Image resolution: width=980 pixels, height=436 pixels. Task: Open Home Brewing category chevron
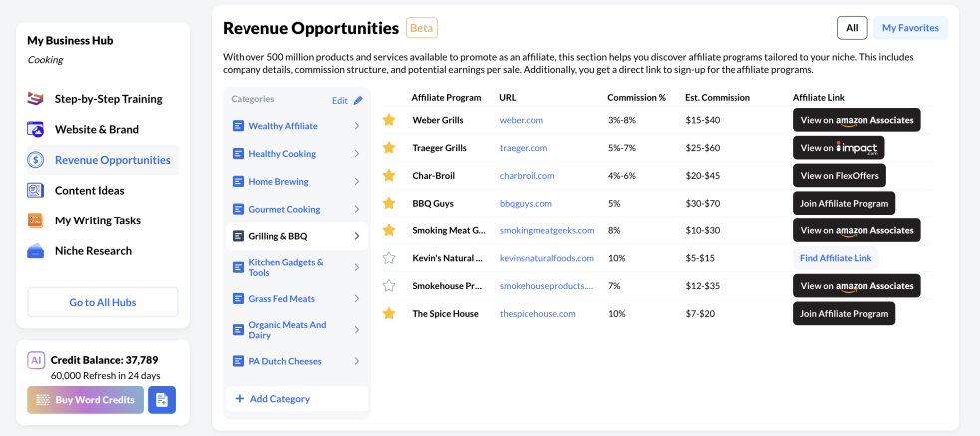point(357,182)
